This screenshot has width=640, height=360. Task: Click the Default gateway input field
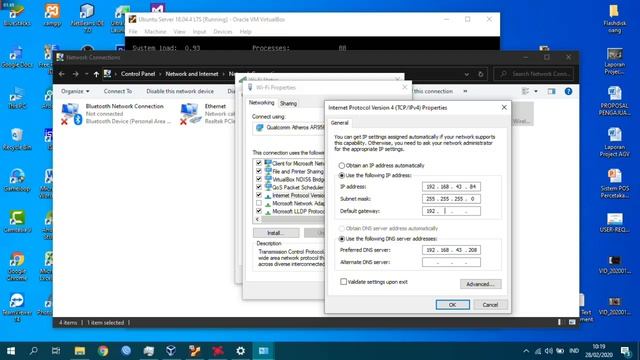pyautogui.click(x=451, y=211)
